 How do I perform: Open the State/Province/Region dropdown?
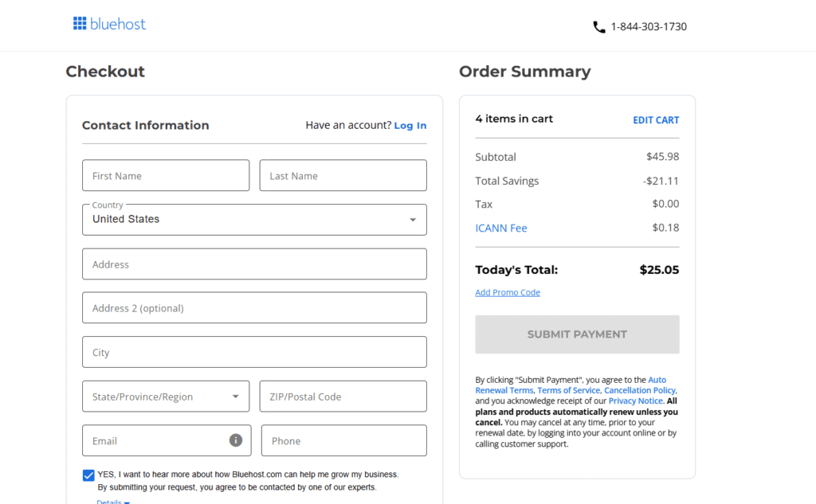tap(166, 397)
